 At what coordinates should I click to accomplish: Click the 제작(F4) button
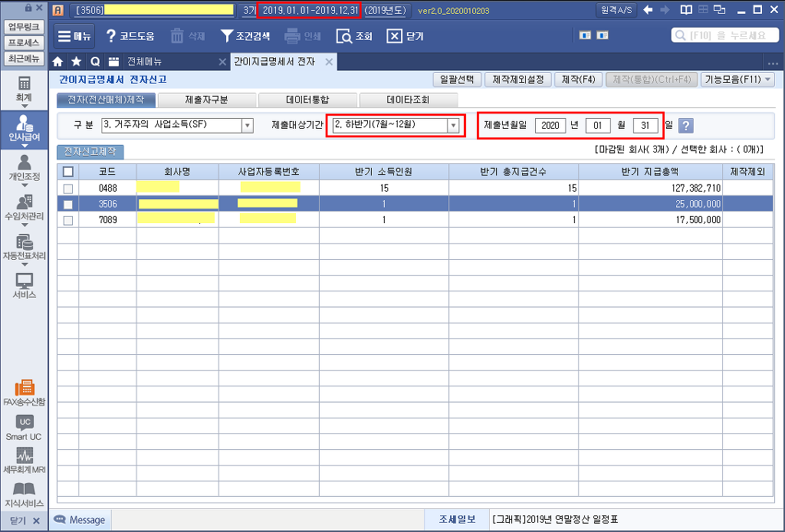coord(578,80)
